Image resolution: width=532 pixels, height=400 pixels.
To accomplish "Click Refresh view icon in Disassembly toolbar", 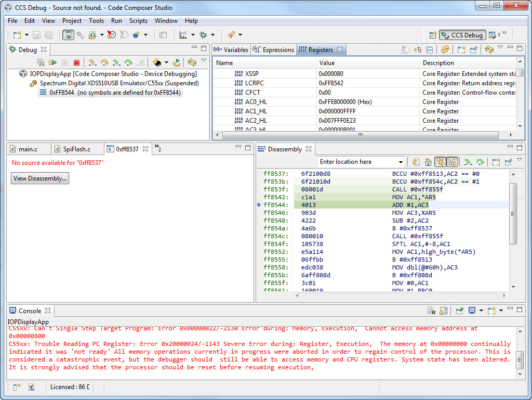I will click(x=416, y=162).
